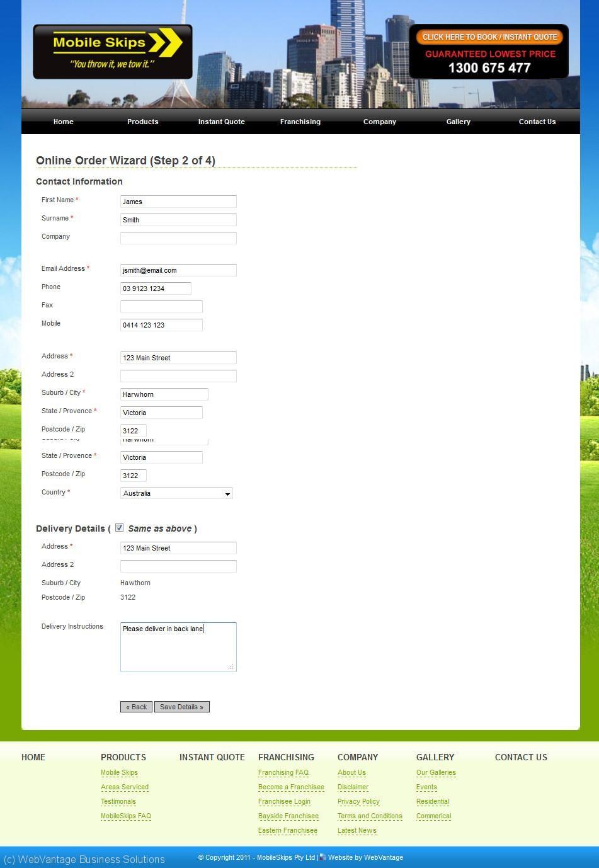Viewport: 599px width, 868px height.
Task: Open the Terms and Conditions footer link
Action: pos(370,816)
